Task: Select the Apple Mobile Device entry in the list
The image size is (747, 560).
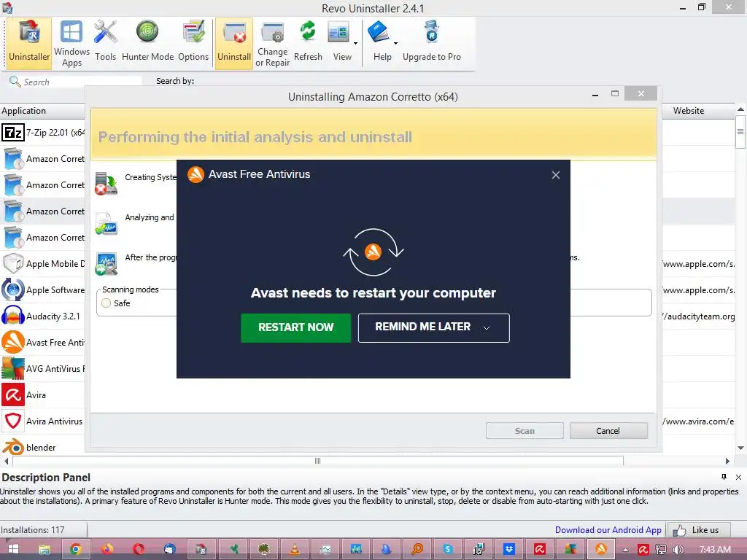Action: 42,263
